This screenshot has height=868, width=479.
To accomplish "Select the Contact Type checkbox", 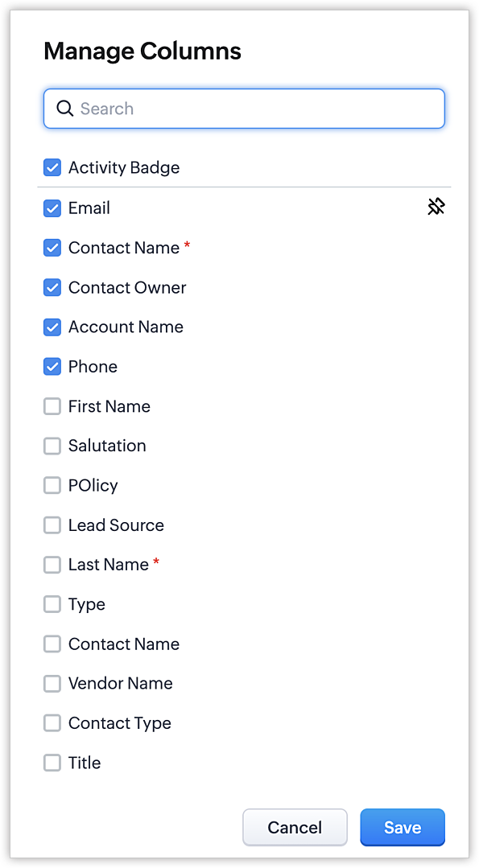I will (52, 723).
